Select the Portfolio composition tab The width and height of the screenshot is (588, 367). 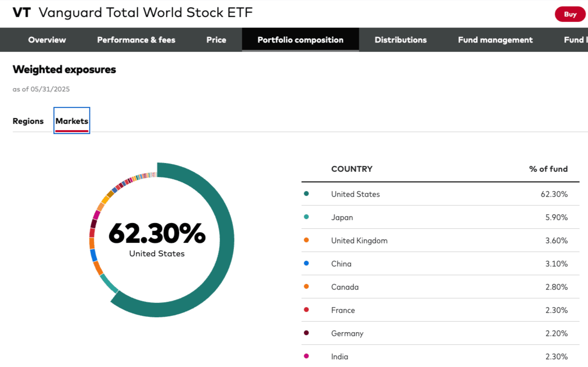tap(300, 40)
